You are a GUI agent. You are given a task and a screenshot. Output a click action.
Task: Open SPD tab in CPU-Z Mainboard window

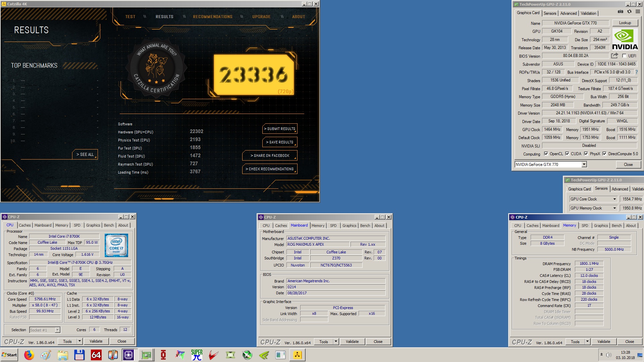333,226
